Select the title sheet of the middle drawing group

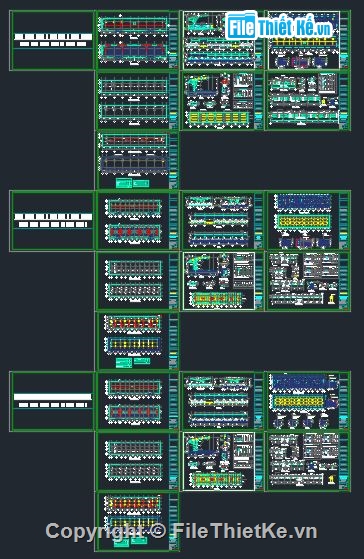[53, 221]
